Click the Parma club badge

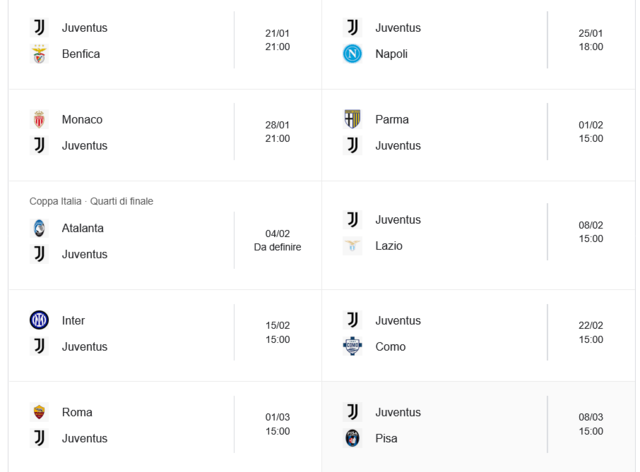[352, 119]
